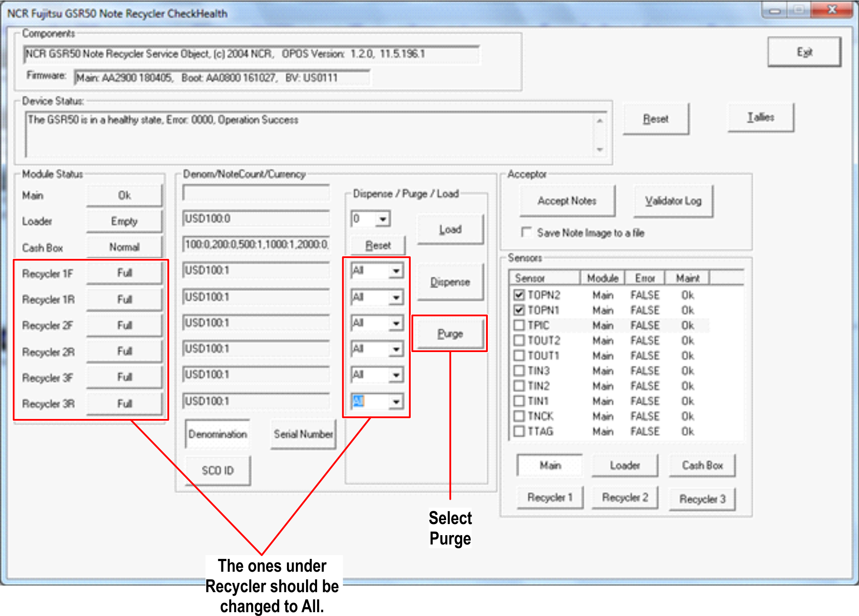Open the Tallies button
The height and width of the screenshot is (616, 859).
(761, 117)
